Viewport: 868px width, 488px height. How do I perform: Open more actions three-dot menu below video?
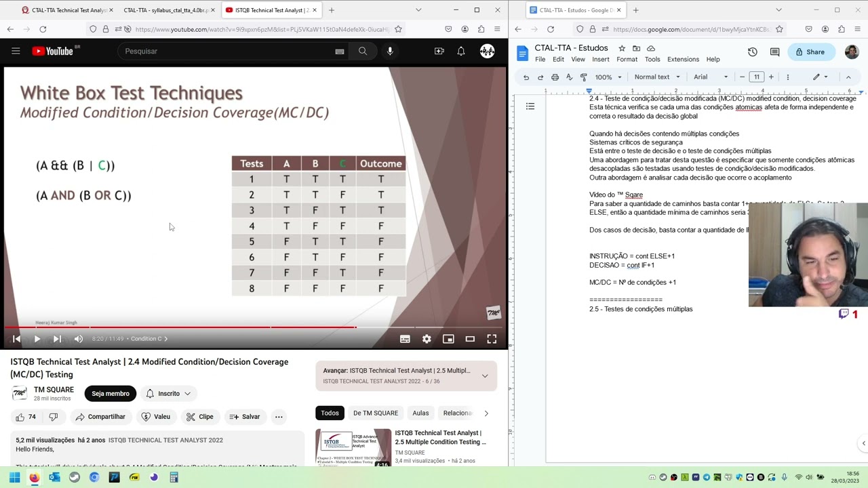279,417
